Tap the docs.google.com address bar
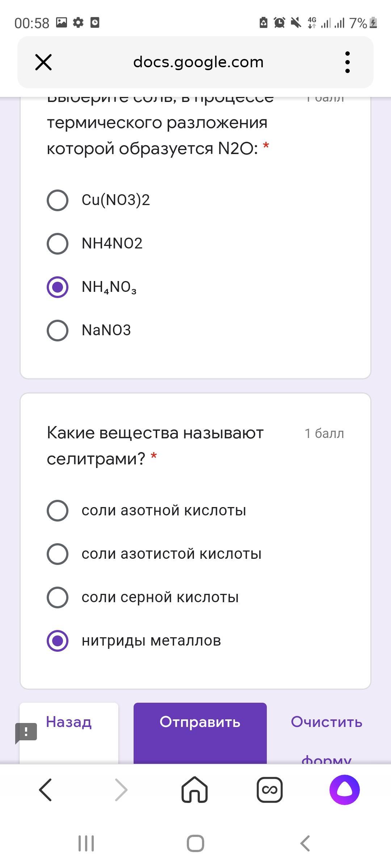 (198, 62)
